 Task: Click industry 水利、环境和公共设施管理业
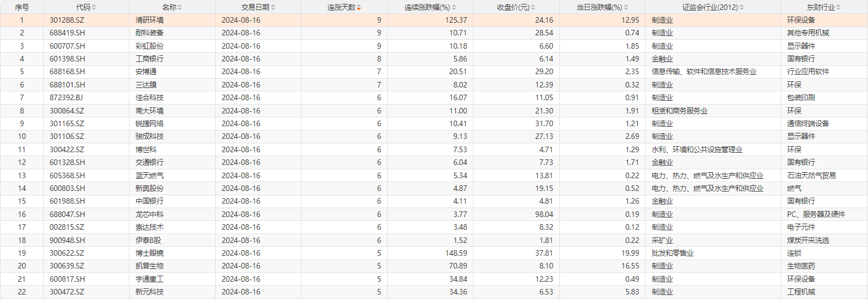697,149
